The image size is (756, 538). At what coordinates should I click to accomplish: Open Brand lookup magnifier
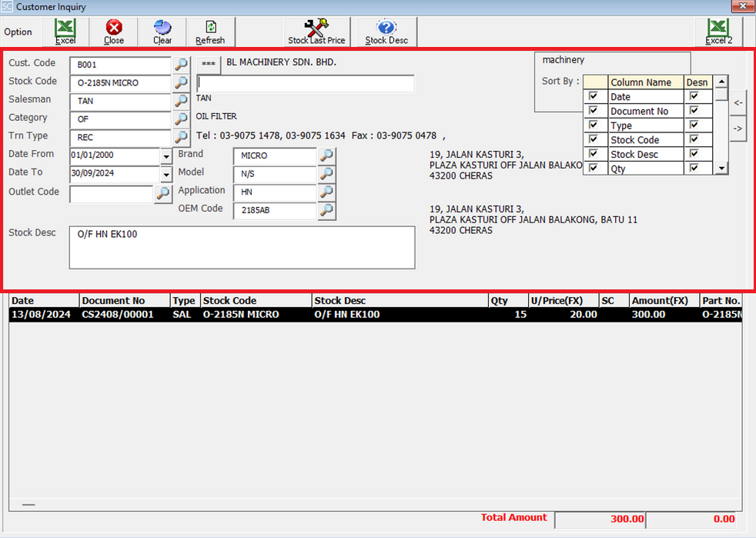tap(327, 155)
